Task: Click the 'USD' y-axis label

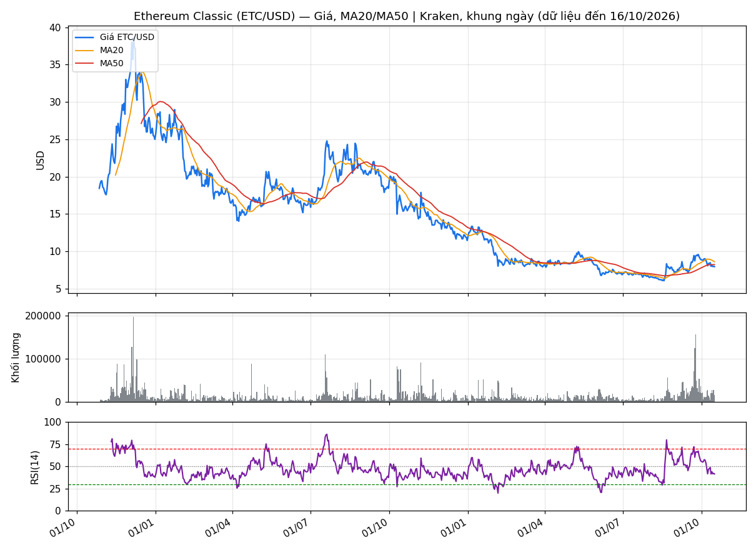Action: (41, 160)
